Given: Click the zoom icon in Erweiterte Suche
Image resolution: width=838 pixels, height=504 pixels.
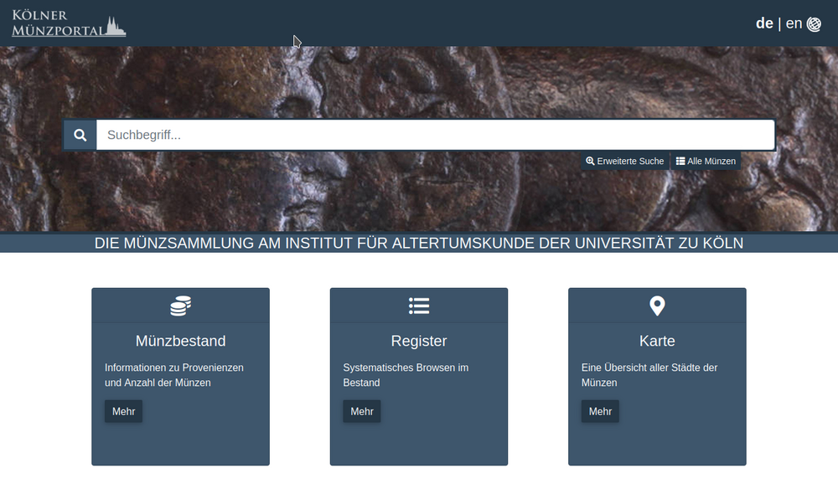Looking at the screenshot, I should [x=590, y=162].
